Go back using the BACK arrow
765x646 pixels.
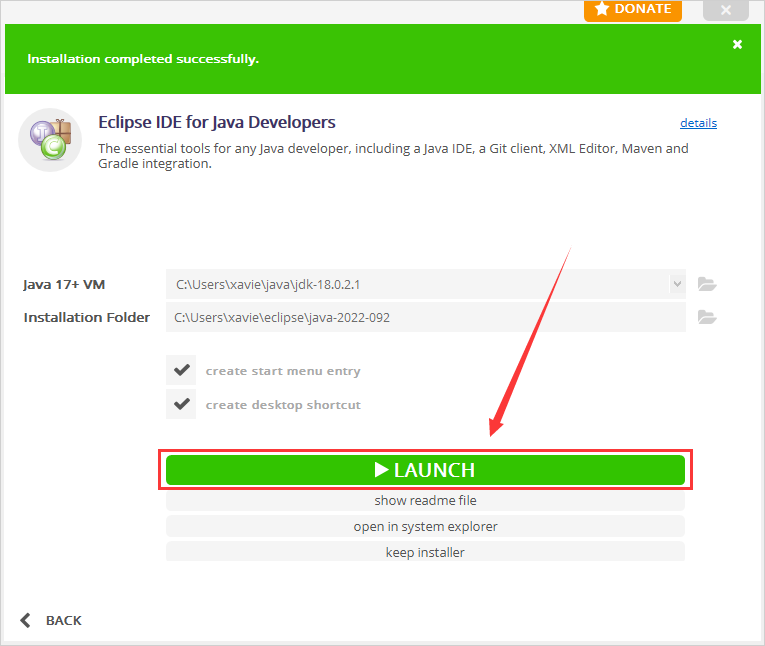[51, 620]
